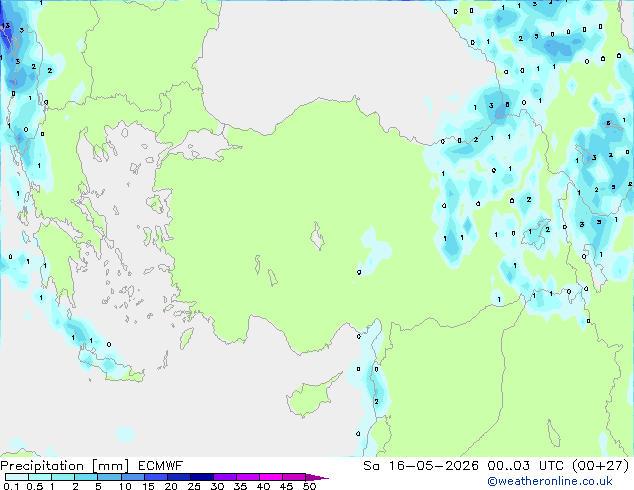This screenshot has width=634, height=490.
Task: Click the 20–25 mm legend color swatch
Action: pyautogui.click(x=179, y=477)
